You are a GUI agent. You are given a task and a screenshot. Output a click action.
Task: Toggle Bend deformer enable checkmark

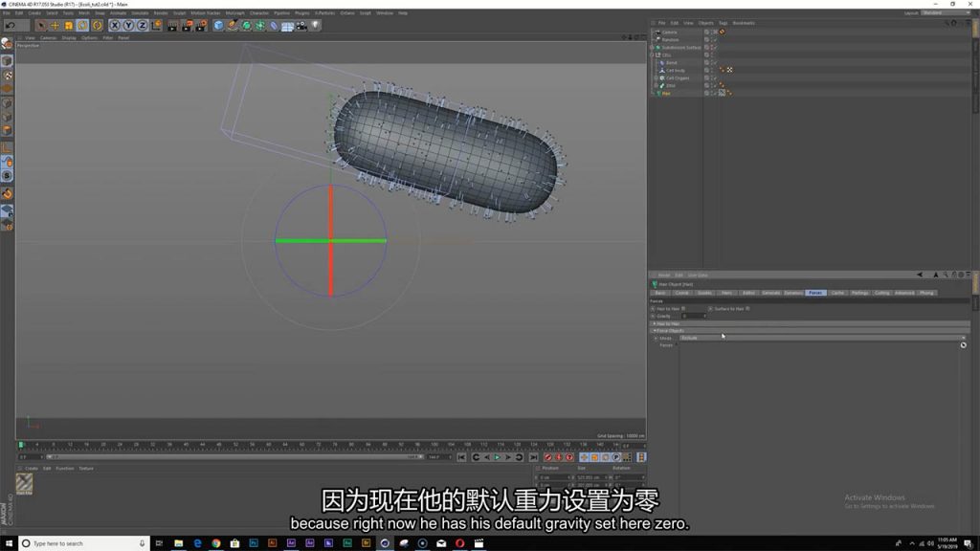[715, 62]
